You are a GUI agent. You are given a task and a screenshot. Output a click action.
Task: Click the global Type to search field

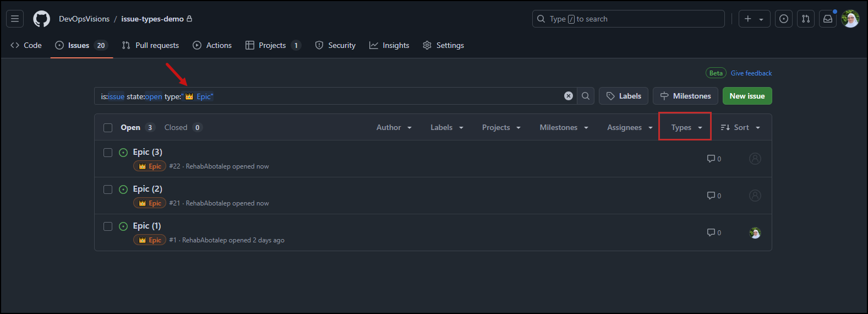click(x=628, y=19)
